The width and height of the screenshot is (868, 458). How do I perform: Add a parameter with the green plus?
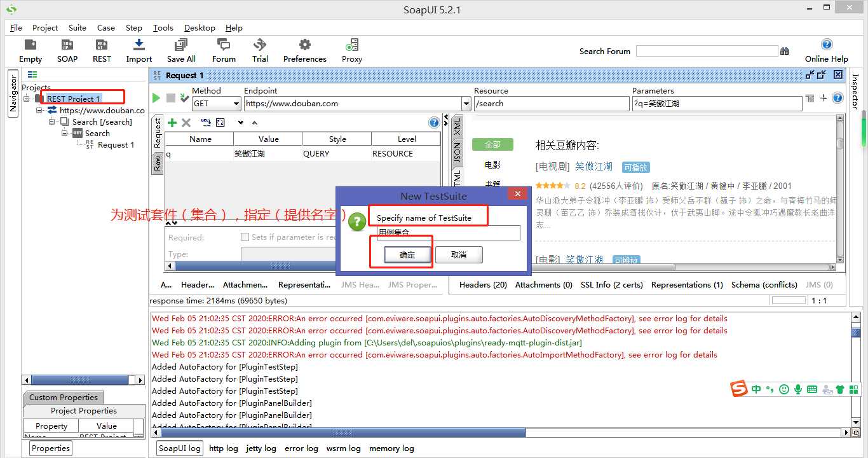172,123
